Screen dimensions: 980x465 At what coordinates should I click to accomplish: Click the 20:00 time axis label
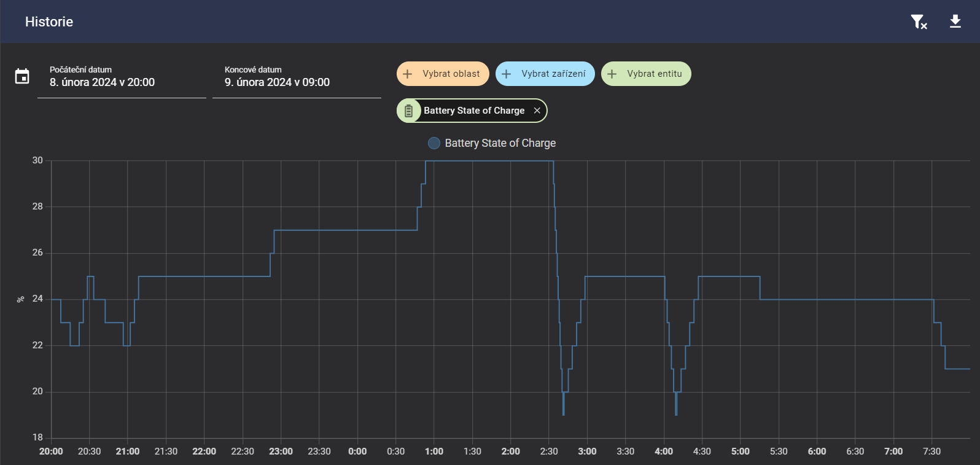[51, 451]
